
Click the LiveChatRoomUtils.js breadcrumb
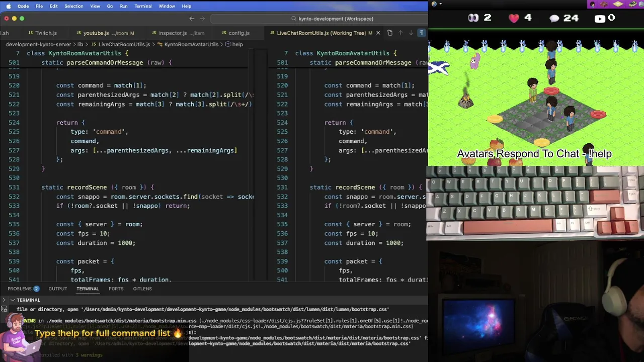click(x=121, y=44)
